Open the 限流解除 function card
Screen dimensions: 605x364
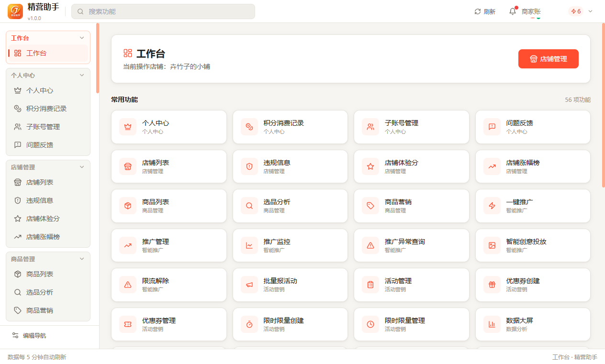[x=169, y=285]
